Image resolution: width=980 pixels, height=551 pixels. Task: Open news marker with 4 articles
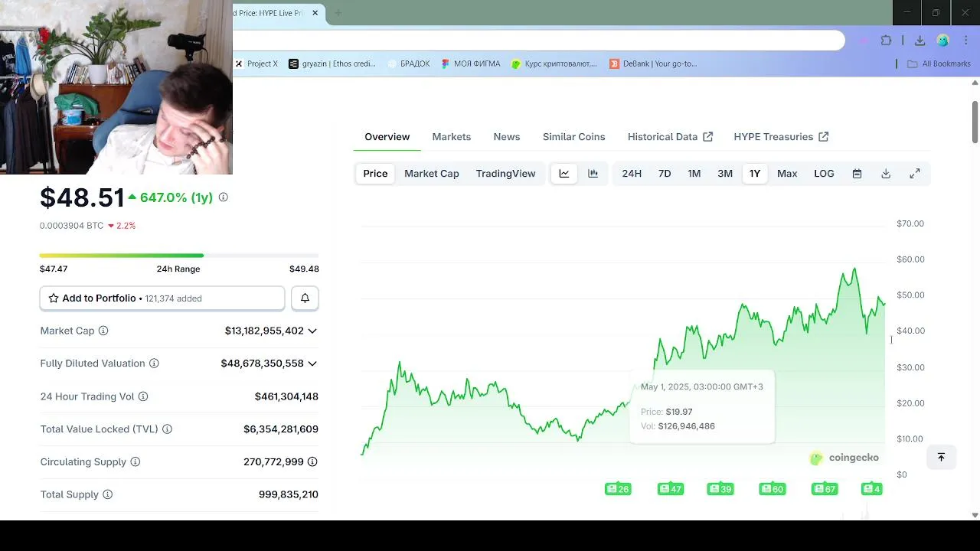872,489
